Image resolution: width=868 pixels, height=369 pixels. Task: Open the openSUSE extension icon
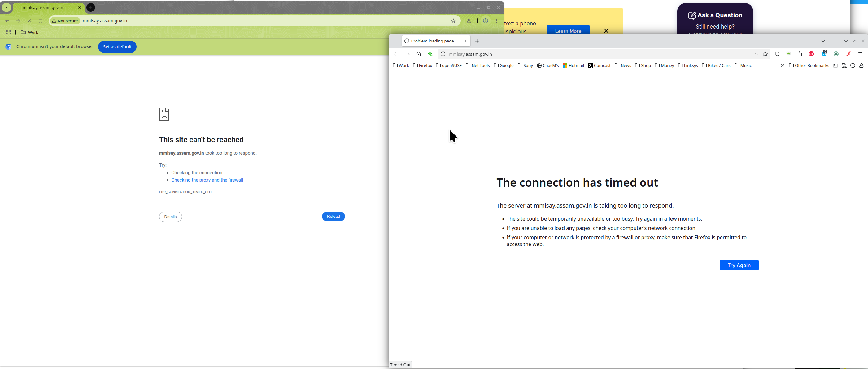(x=788, y=54)
